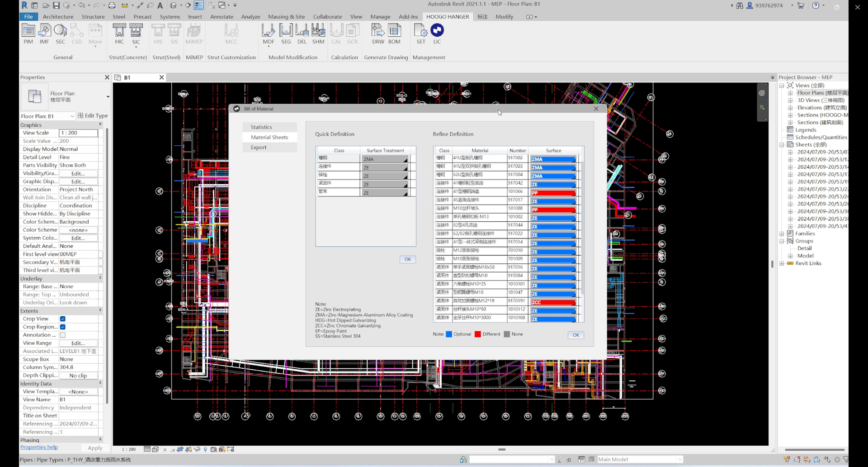Click OK under Quick Definition
This screenshot has width=868, height=467.
click(407, 260)
